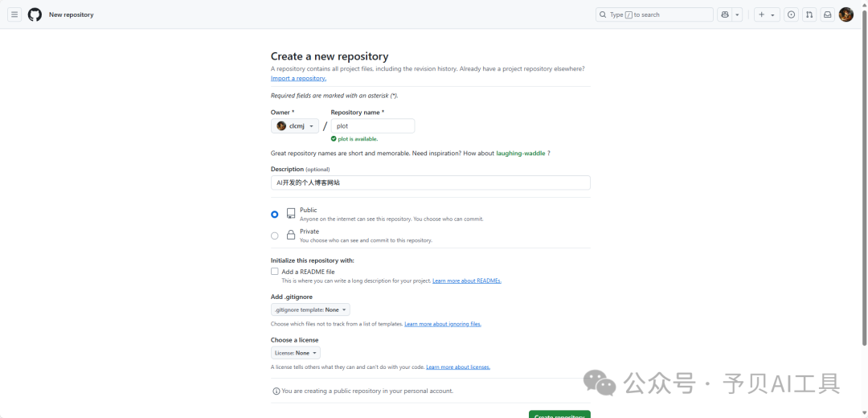868x418 pixels.
Task: Click the magnifier in the search bar
Action: point(603,14)
